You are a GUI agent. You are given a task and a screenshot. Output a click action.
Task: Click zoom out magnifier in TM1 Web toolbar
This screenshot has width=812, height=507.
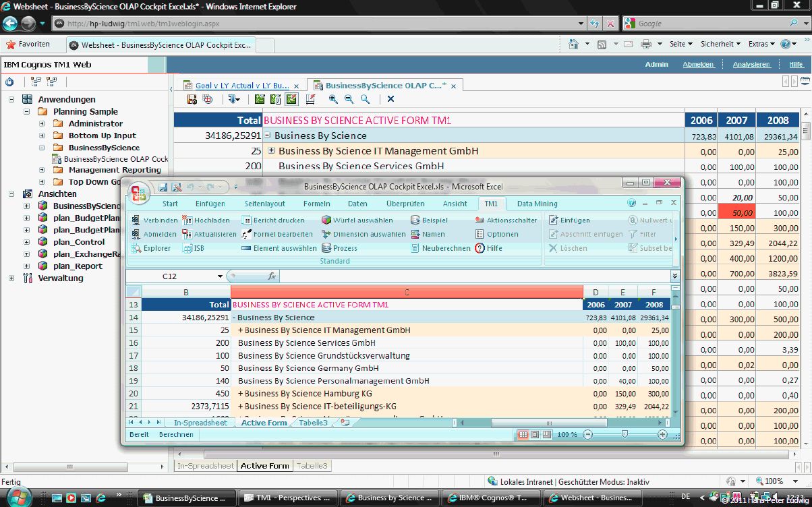click(x=349, y=99)
